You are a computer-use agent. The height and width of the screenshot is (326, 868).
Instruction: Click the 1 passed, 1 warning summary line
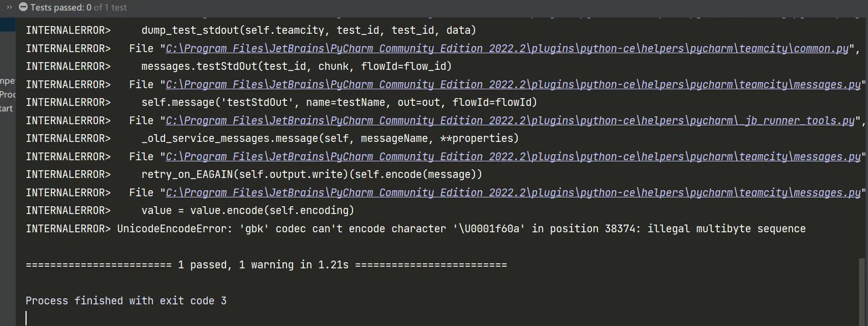[x=266, y=264]
